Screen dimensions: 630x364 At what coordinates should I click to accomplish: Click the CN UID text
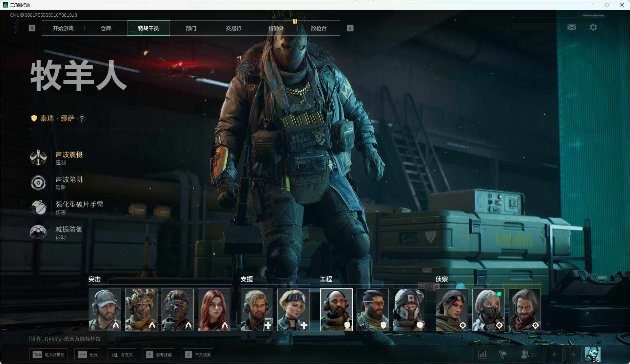[44, 15]
